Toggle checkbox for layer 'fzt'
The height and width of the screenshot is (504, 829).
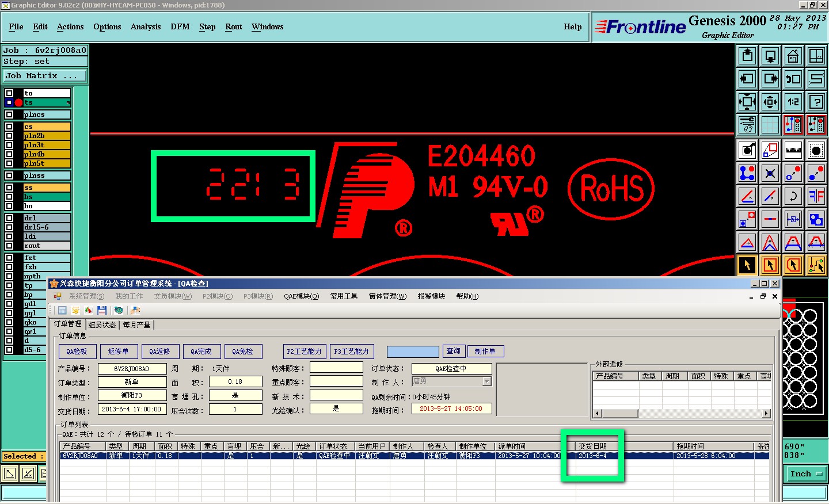point(9,258)
